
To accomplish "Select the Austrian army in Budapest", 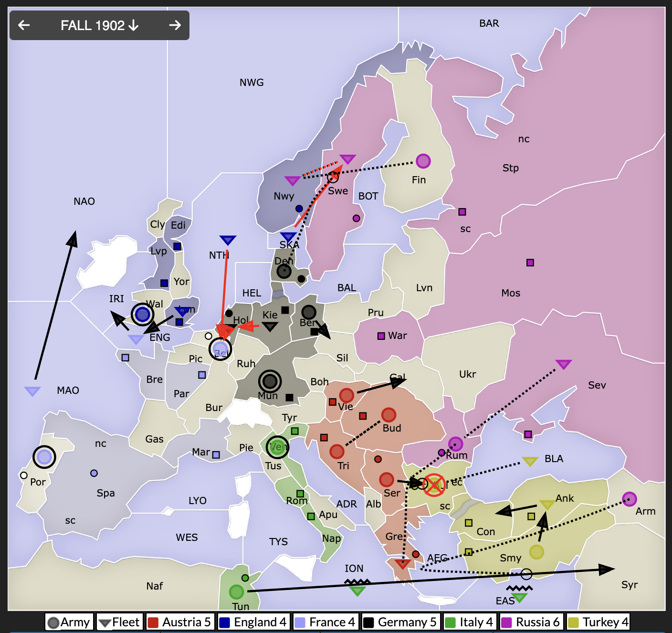I will pos(389,415).
